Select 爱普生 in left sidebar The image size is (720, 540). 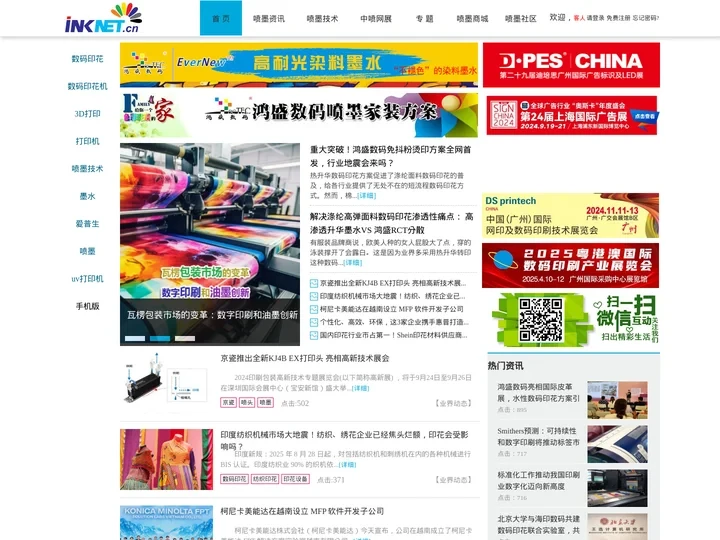[x=87, y=224]
